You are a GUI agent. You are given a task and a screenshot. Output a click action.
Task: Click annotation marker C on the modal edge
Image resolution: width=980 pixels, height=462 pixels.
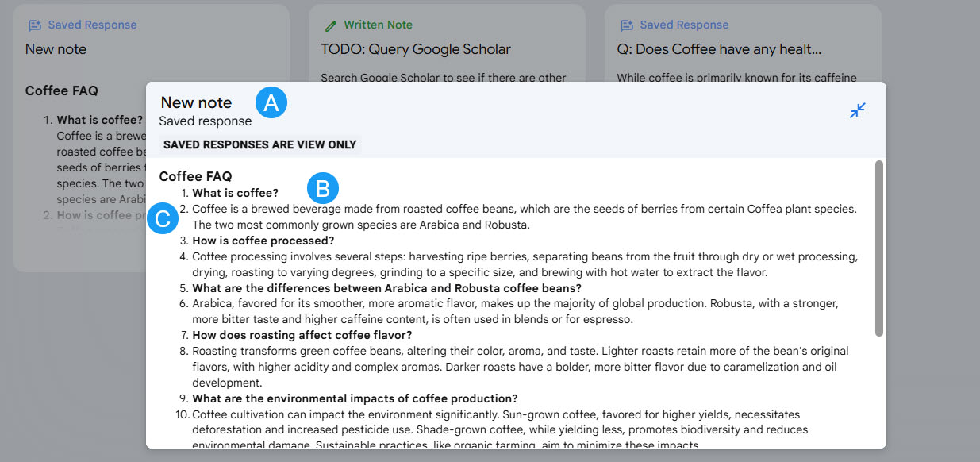coord(163,218)
